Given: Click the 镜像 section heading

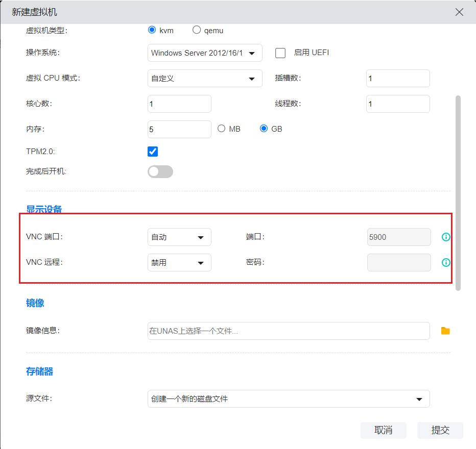Looking at the screenshot, I should click(x=35, y=303).
